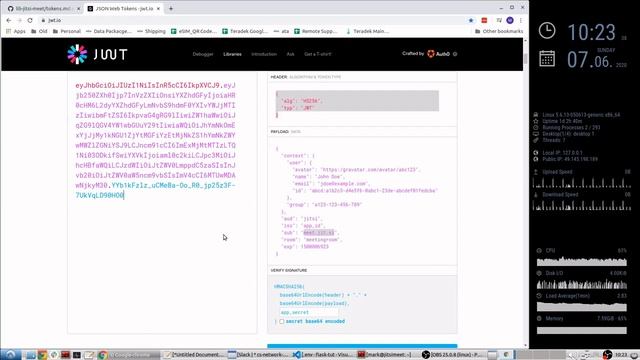Click the JWT logo
The height and width of the screenshot is (360, 640).
(x=97, y=54)
